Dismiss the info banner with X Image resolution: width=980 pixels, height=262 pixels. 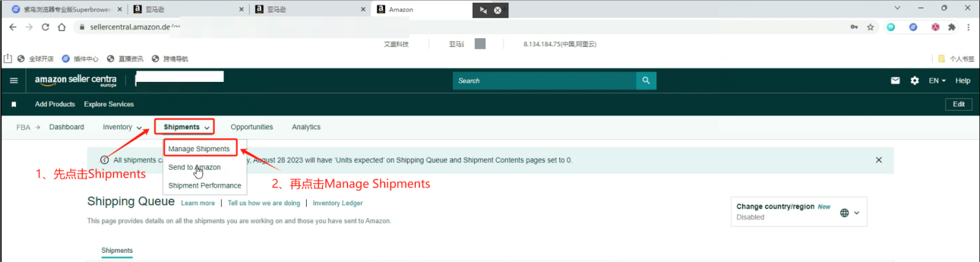coord(878,160)
